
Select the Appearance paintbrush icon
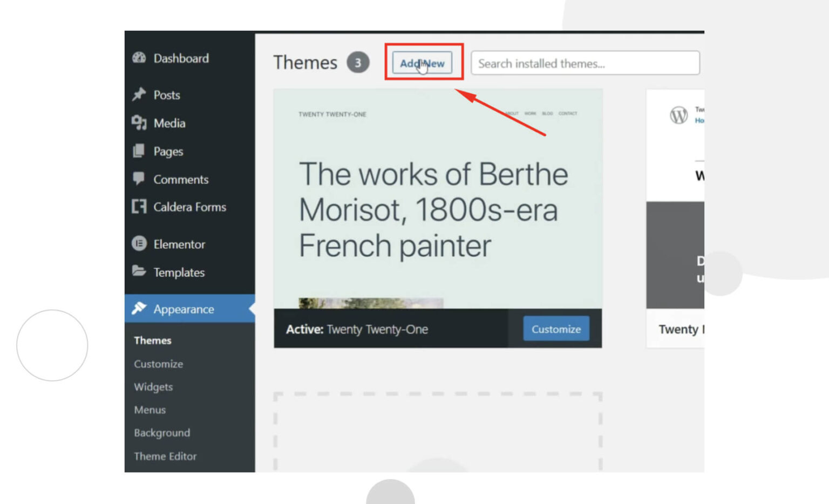140,309
